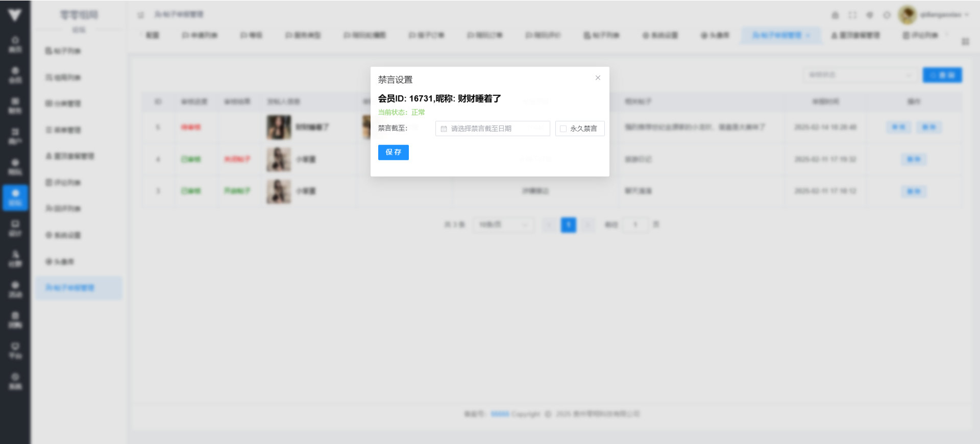Viewport: 980px width, 444px height.
Task: Select page 1 in the pagination
Action: (568, 225)
